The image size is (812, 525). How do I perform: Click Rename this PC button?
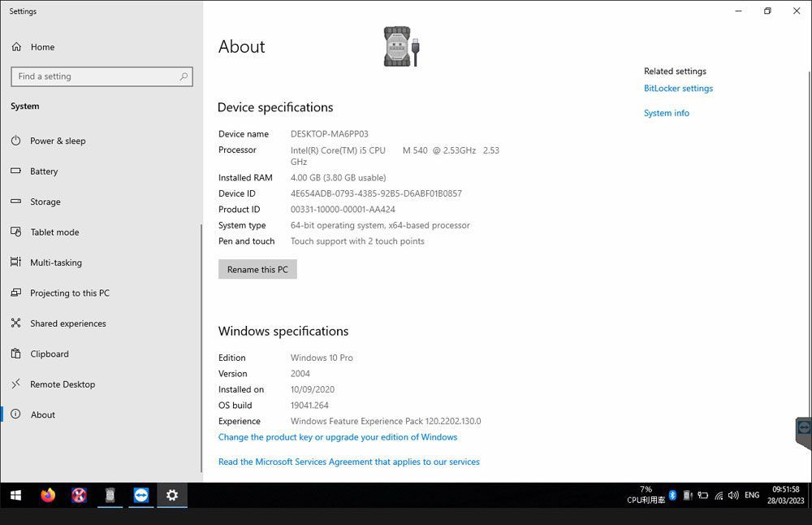257,270
